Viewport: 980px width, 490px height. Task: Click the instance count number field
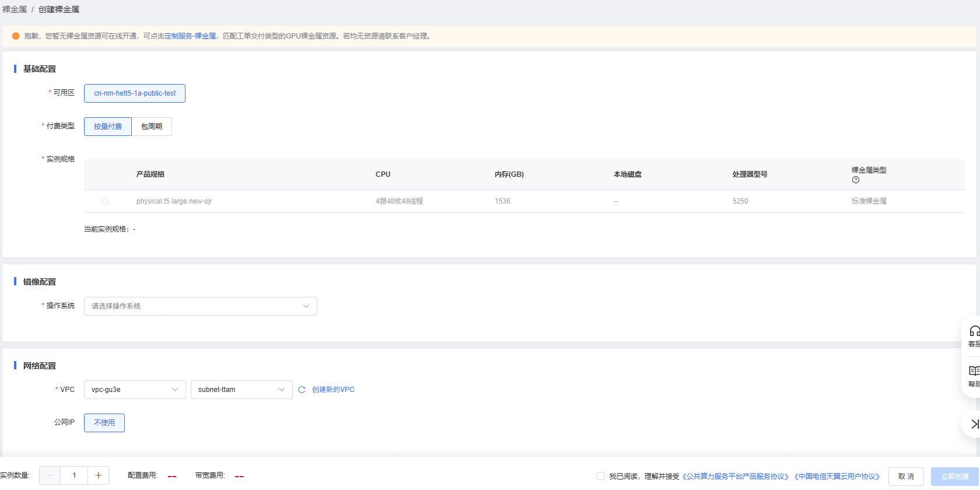74,475
